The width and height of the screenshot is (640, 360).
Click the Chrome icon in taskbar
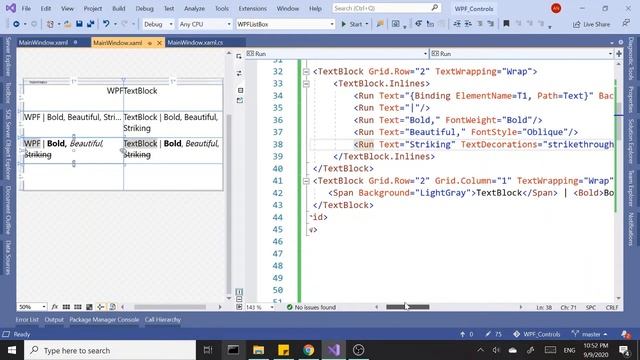tap(309, 350)
